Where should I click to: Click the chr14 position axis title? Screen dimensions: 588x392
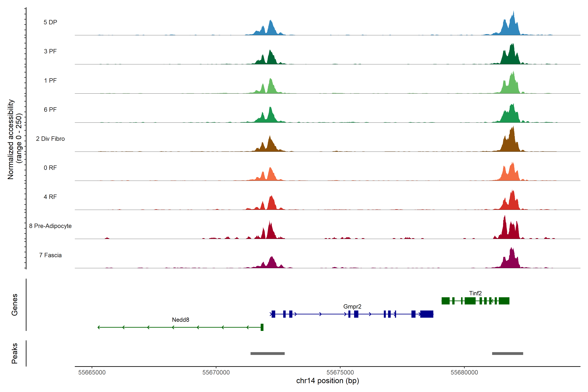click(x=327, y=381)
